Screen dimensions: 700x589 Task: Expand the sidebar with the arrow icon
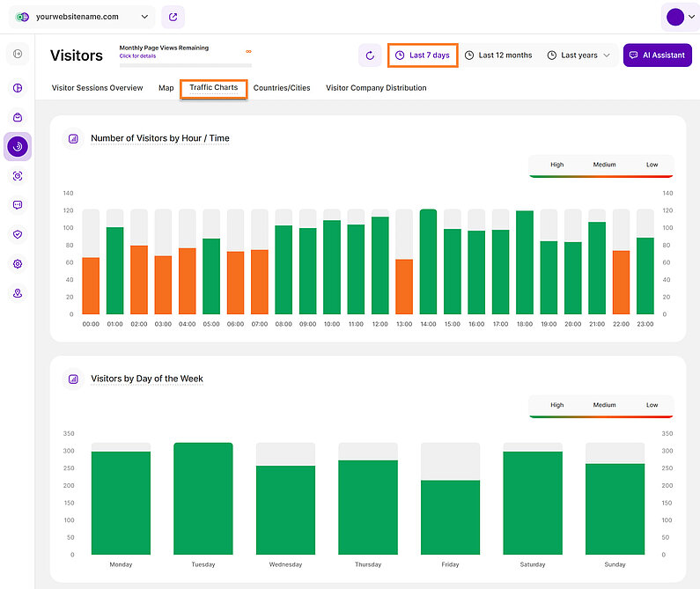click(x=18, y=55)
